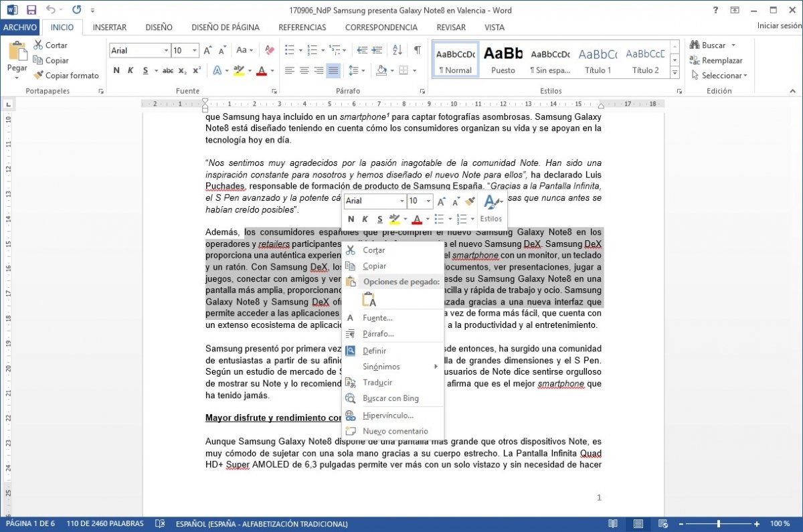Open the Seleccionar dropdown
Viewport: 803px width, 532px height.
click(x=718, y=76)
